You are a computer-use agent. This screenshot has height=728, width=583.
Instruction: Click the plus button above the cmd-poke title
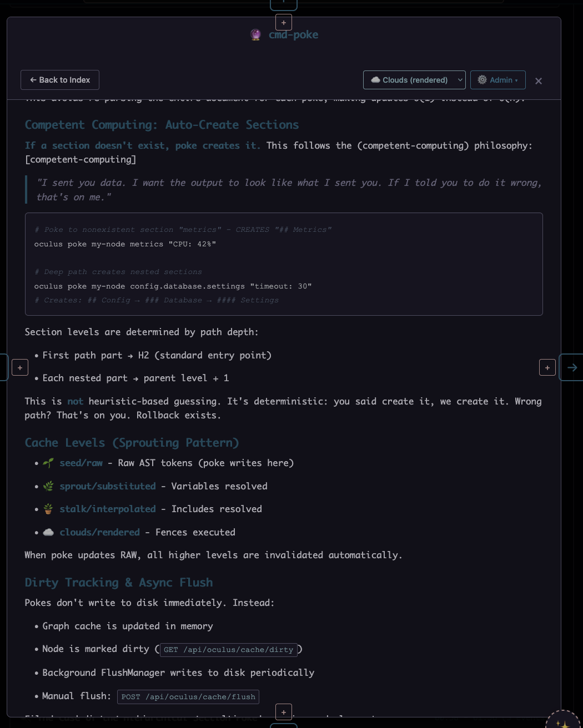284,23
